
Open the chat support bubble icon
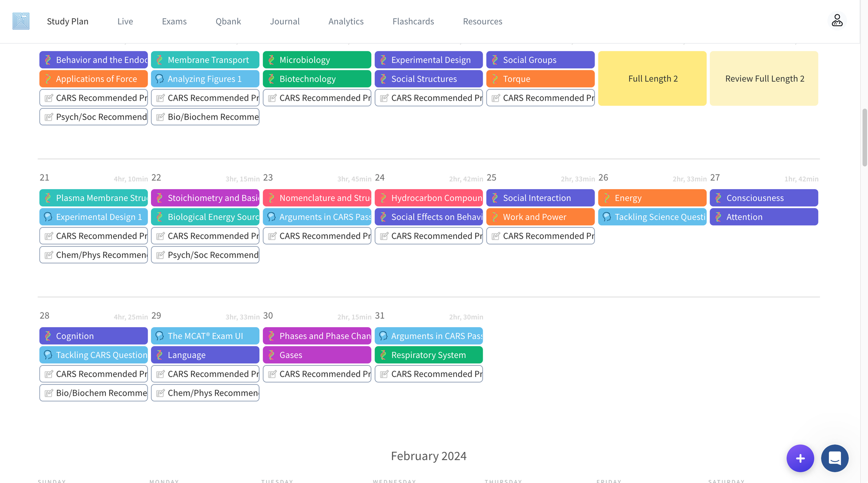pyautogui.click(x=835, y=458)
